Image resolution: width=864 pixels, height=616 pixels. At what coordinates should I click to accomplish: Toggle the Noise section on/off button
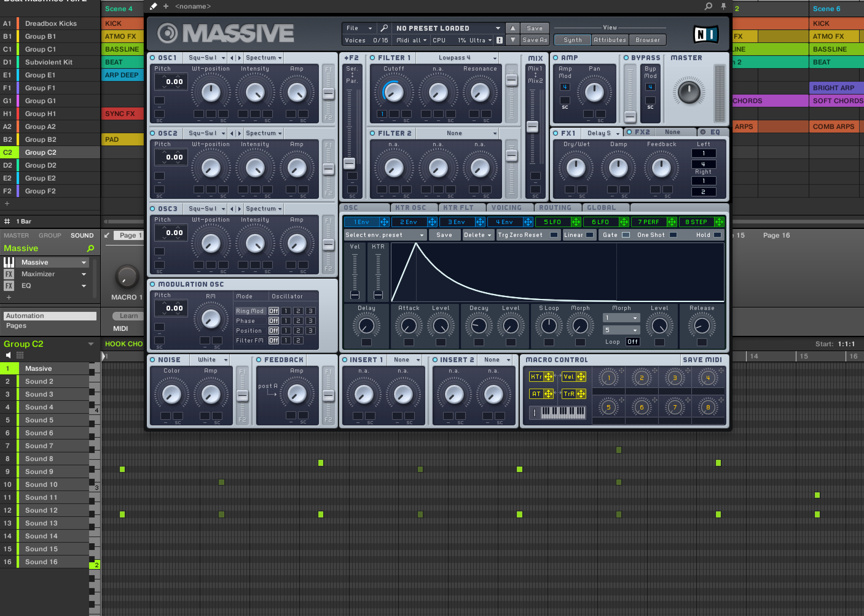point(153,360)
